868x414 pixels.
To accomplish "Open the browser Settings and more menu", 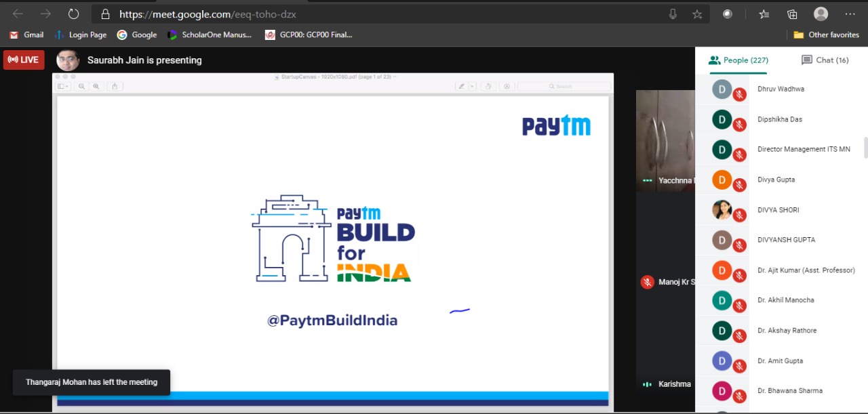I will click(x=850, y=14).
